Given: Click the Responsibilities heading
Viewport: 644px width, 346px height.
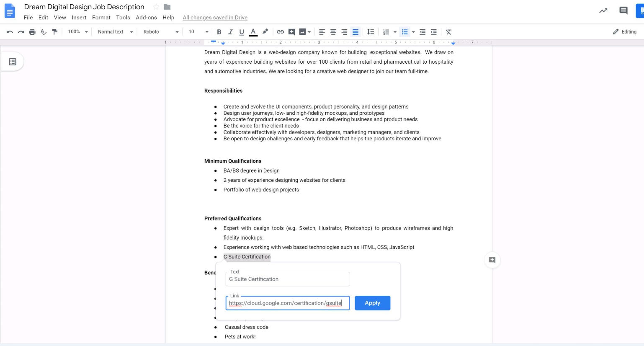Looking at the screenshot, I should (x=223, y=90).
